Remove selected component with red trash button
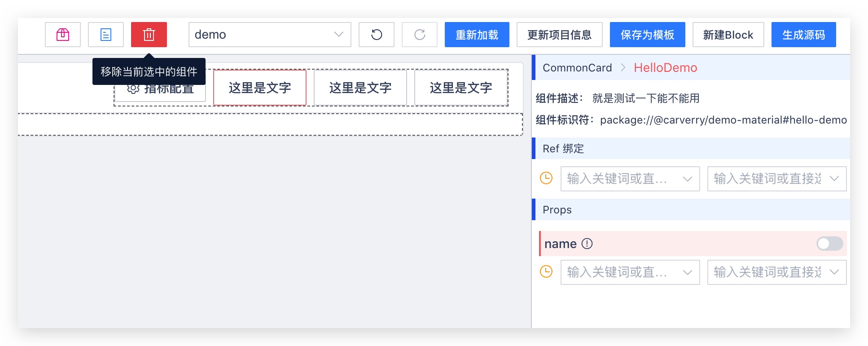 coord(149,35)
